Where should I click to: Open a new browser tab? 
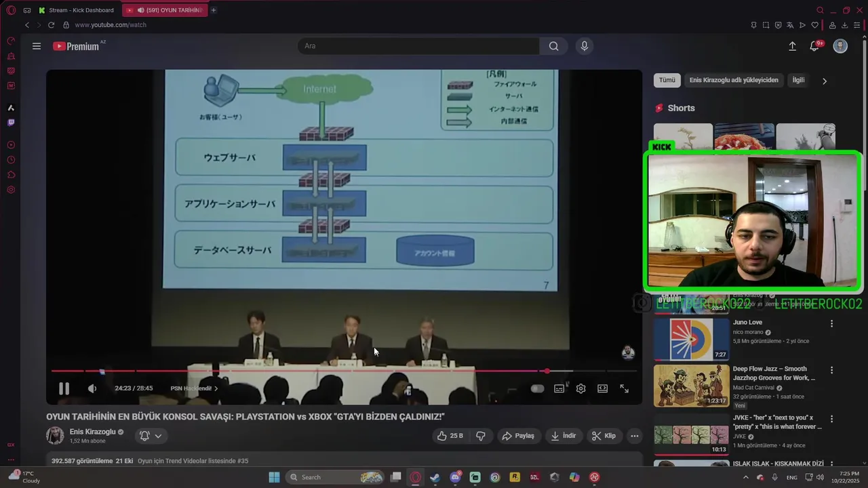[214, 10]
